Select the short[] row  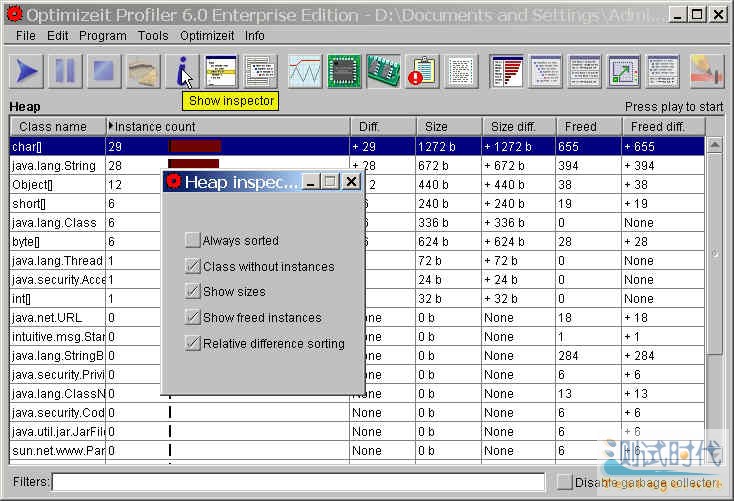coord(357,204)
